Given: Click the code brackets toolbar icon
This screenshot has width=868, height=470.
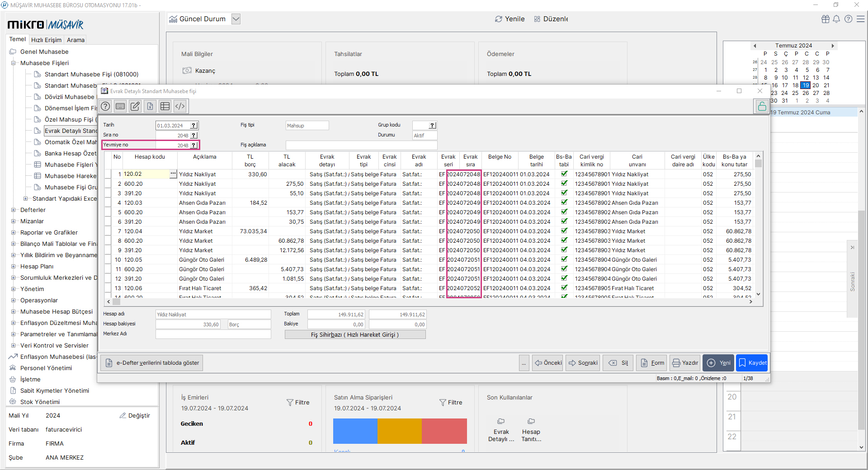Looking at the screenshot, I should [180, 106].
